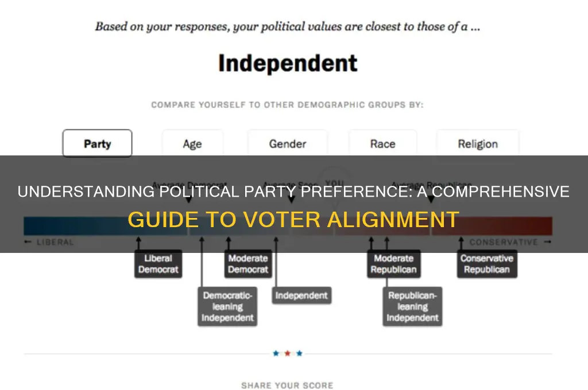Switch to the Race tab
The width and height of the screenshot is (588, 390).
(x=382, y=143)
